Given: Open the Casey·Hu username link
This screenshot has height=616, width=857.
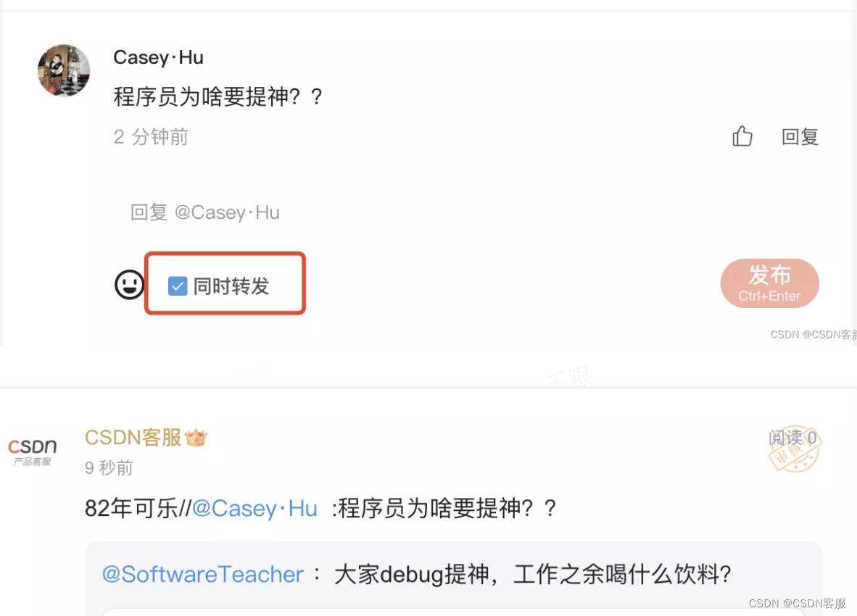Looking at the screenshot, I should (x=159, y=57).
